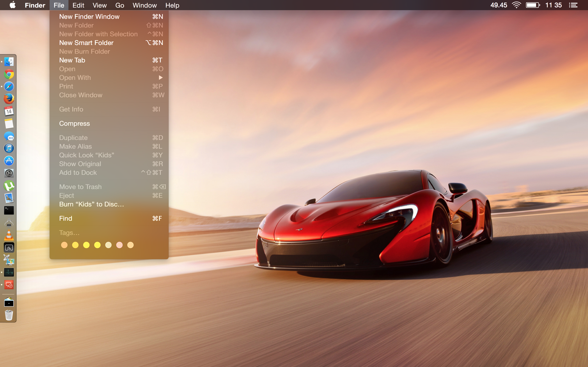Expand the Open With submenu arrow
The width and height of the screenshot is (588, 367).
click(160, 78)
